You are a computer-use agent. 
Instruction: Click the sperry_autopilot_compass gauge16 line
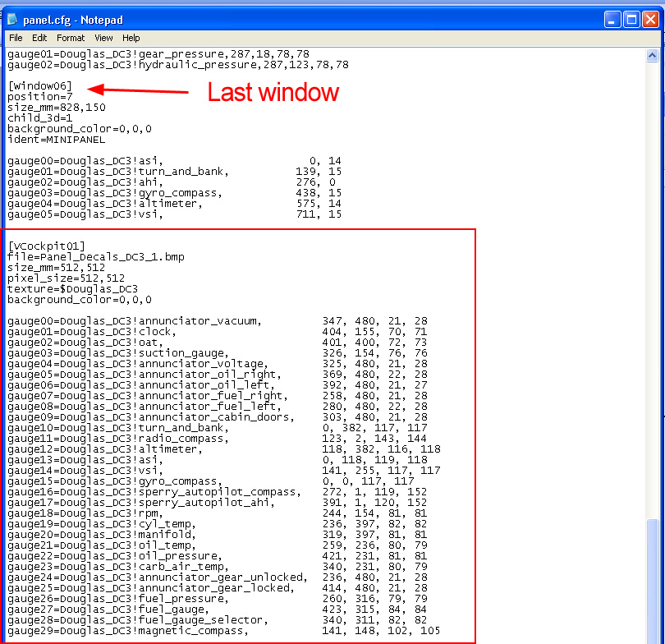click(x=217, y=492)
